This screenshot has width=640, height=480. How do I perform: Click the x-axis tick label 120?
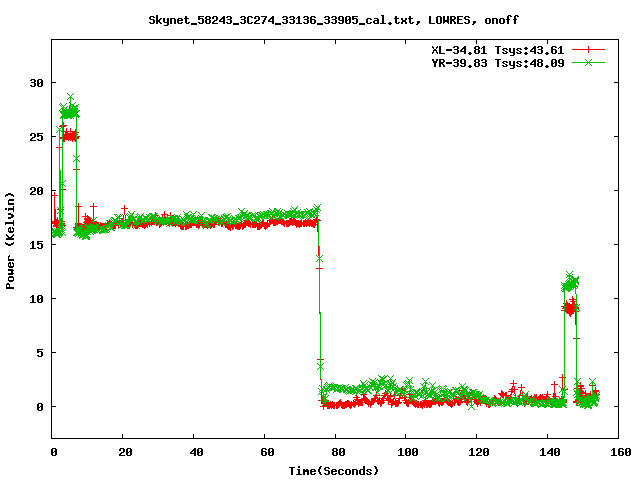479,452
